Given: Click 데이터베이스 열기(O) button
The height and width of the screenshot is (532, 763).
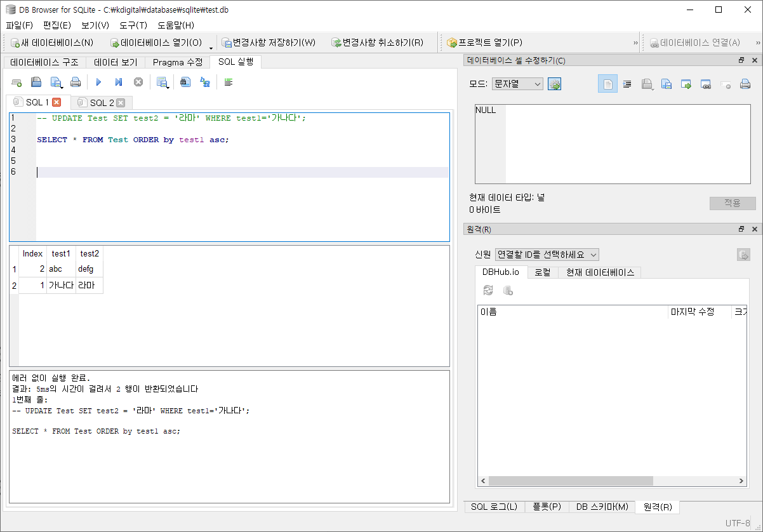Looking at the screenshot, I should coord(156,43).
